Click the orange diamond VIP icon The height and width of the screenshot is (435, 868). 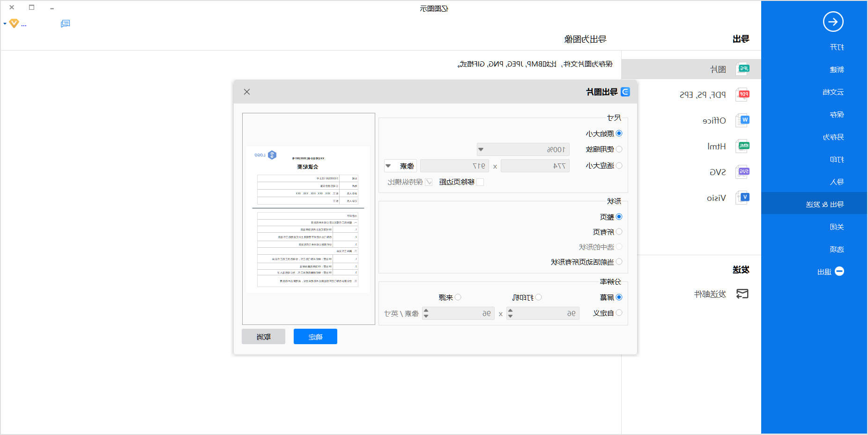pos(14,23)
